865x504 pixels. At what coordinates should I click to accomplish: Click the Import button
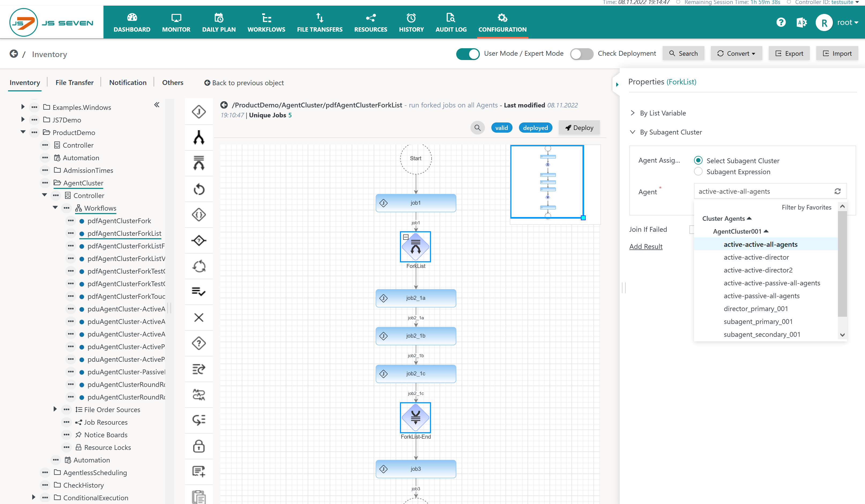point(837,53)
